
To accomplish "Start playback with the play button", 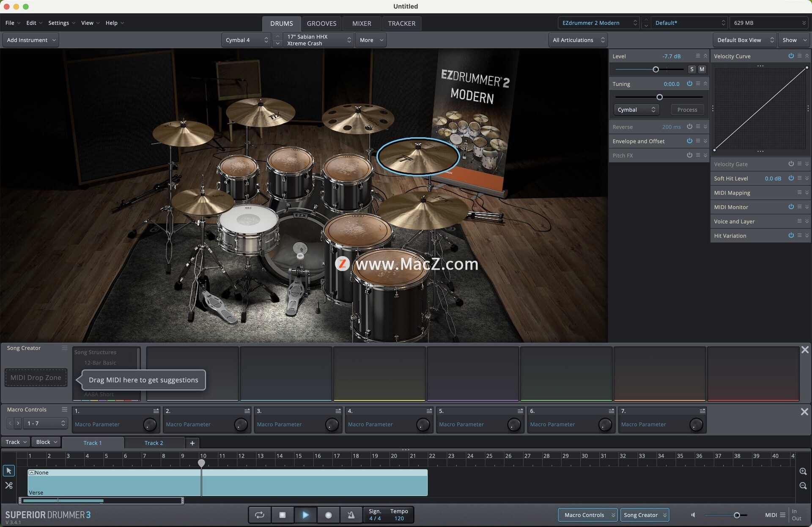I will [305, 515].
